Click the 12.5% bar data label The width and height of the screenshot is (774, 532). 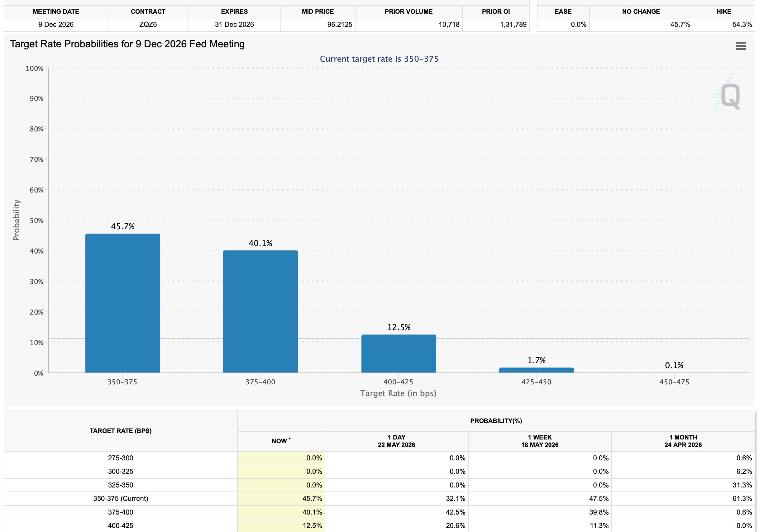point(399,327)
